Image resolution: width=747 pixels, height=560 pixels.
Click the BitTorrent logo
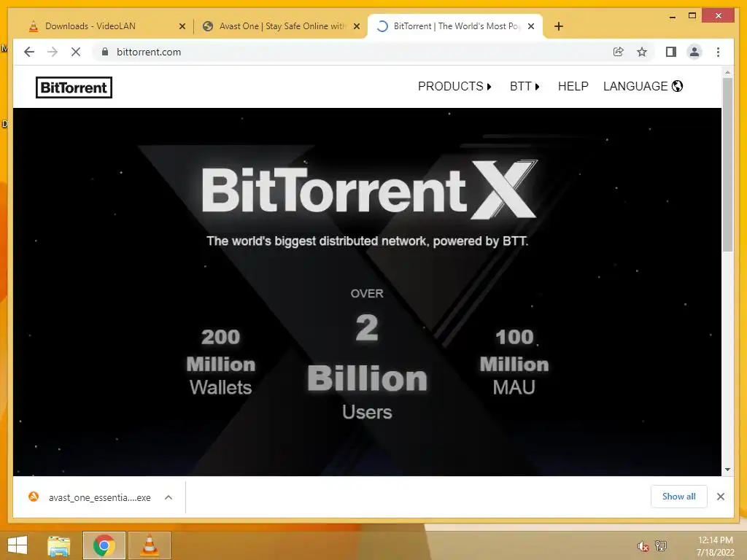pyautogui.click(x=74, y=87)
